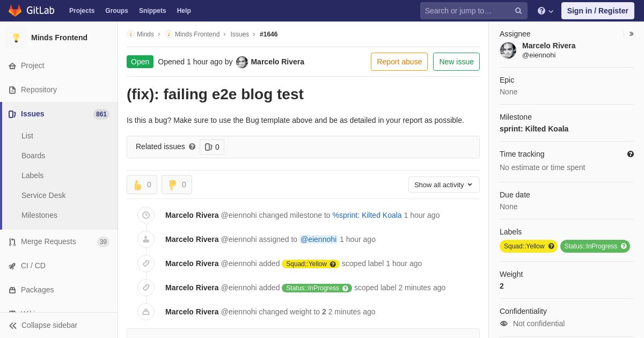Click Time tracking help icon
Image resolution: width=644 pixels, height=338 pixels.
tap(631, 154)
